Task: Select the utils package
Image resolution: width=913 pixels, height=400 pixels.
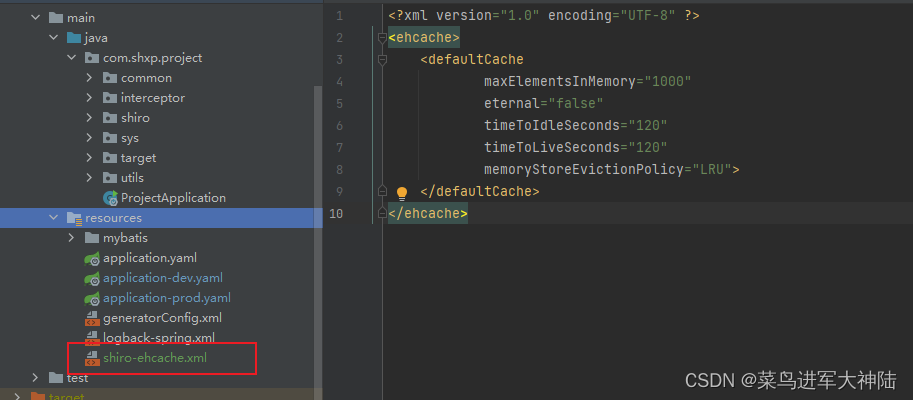Action: [132, 178]
